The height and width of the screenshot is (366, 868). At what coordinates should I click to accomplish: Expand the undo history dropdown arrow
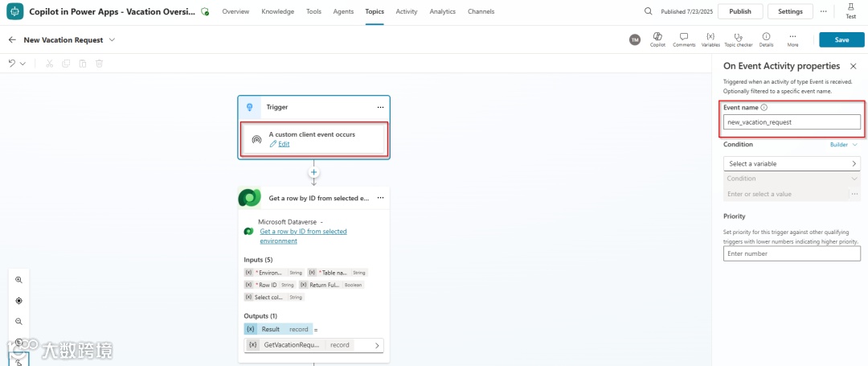pyautogui.click(x=23, y=64)
